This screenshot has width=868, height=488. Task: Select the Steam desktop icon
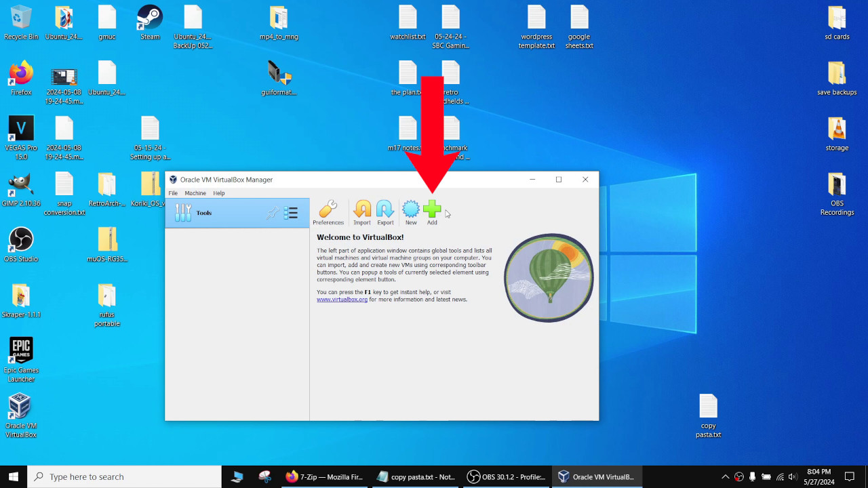(x=150, y=22)
